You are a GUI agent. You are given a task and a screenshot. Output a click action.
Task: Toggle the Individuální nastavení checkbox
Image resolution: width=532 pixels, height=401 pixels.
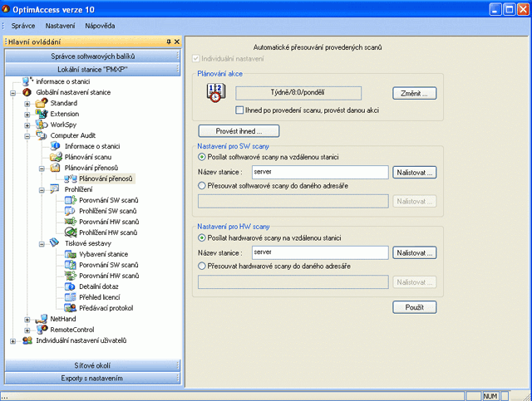click(x=196, y=59)
